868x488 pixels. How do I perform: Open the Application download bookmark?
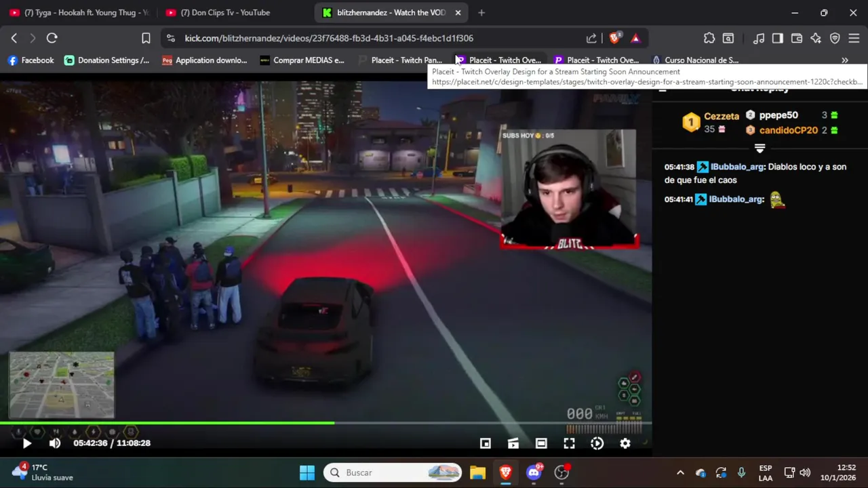pos(205,60)
